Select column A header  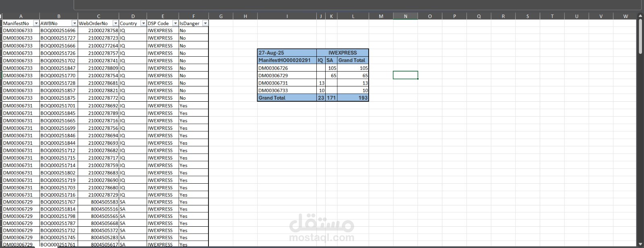pos(21,16)
